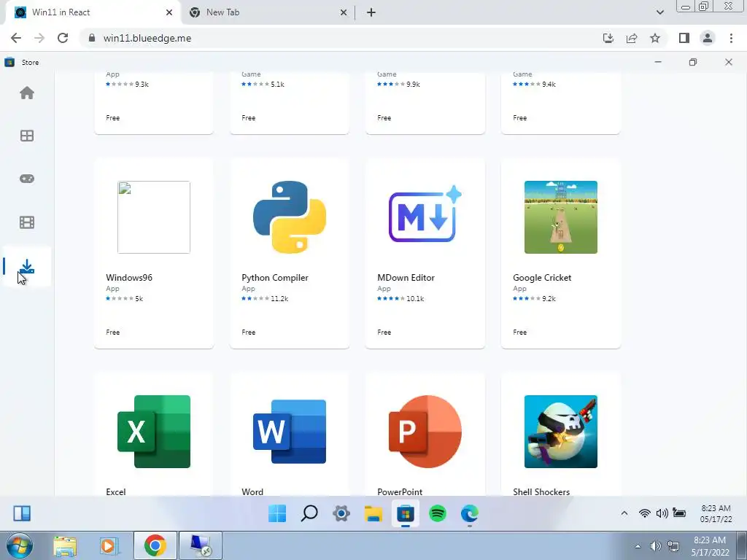This screenshot has height=560, width=747.
Task: Show hidden icons in host system tray
Action: (638, 546)
